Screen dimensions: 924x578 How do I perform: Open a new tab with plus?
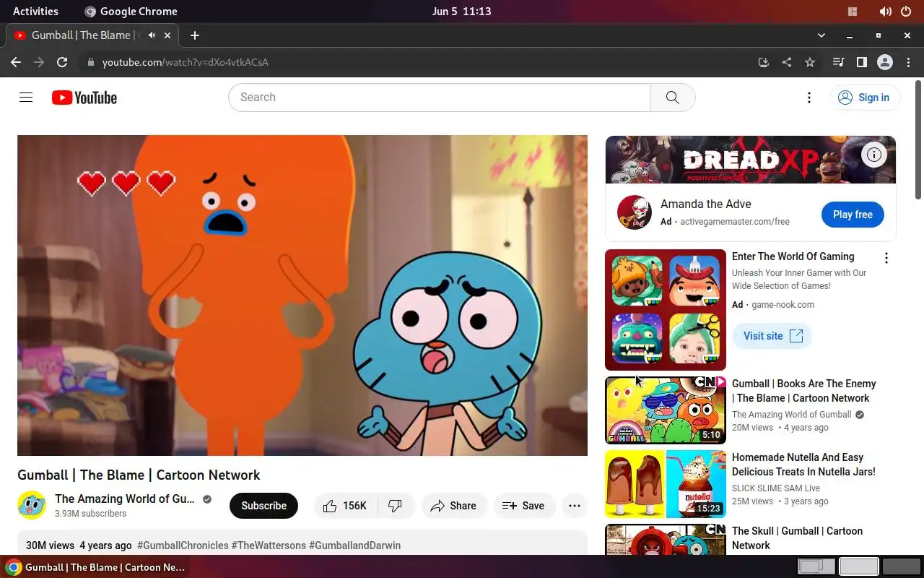195,35
